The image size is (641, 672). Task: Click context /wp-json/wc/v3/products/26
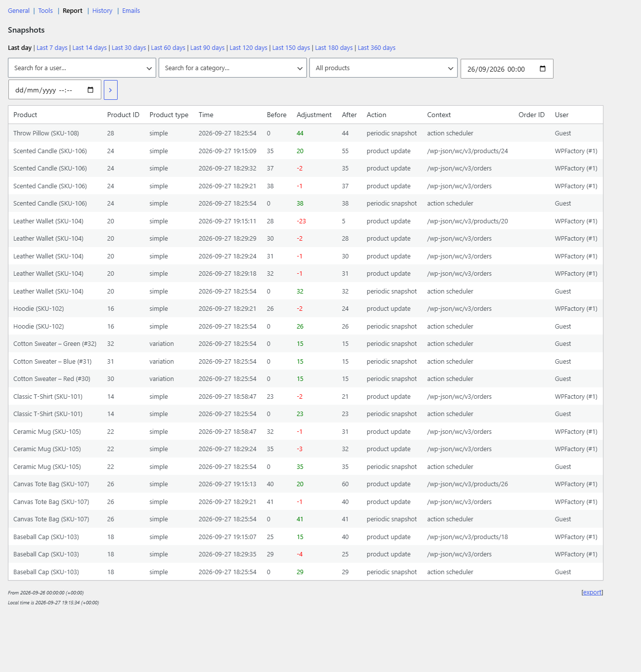point(468,484)
